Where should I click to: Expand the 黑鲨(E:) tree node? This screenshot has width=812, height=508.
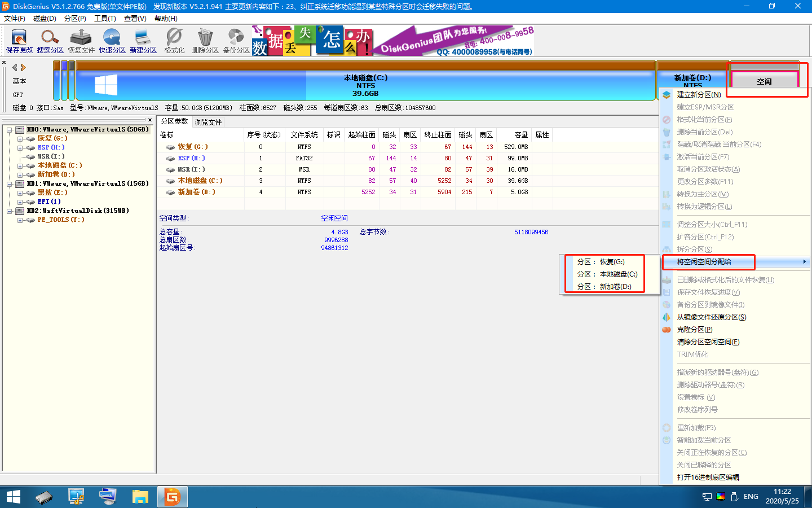[20, 192]
